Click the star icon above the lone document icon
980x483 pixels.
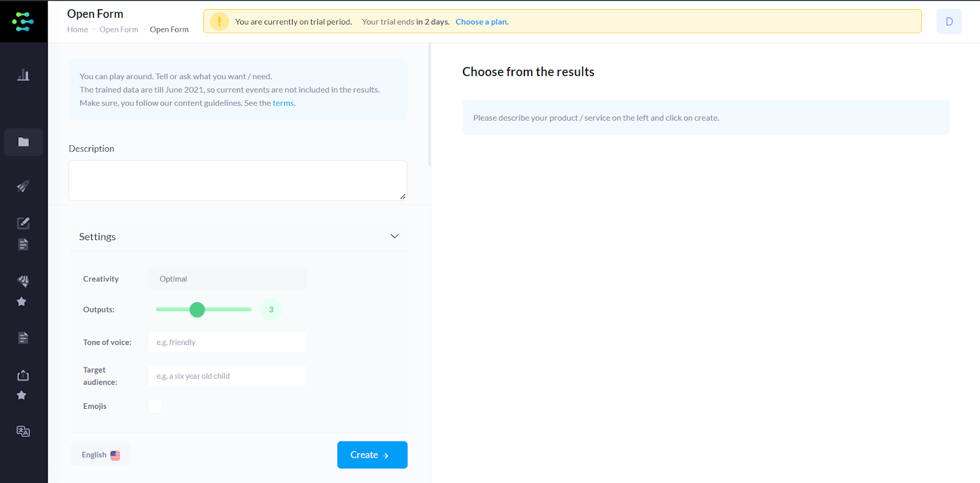(21, 302)
